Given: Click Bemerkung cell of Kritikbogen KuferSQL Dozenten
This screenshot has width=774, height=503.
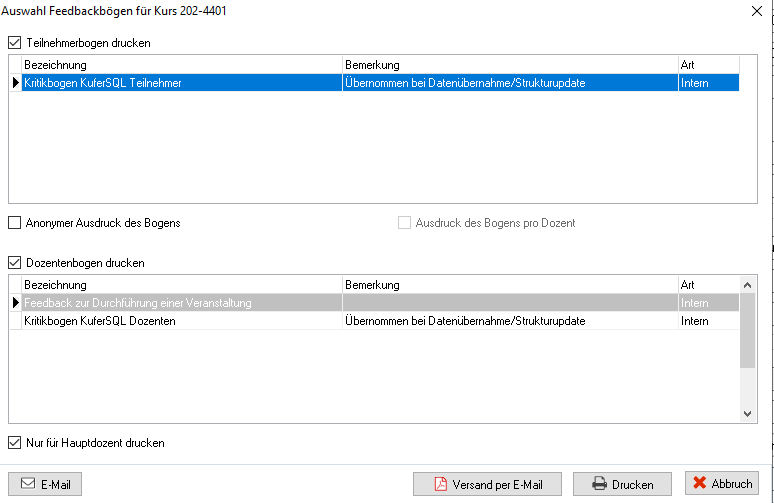Looking at the screenshot, I should [510, 321].
